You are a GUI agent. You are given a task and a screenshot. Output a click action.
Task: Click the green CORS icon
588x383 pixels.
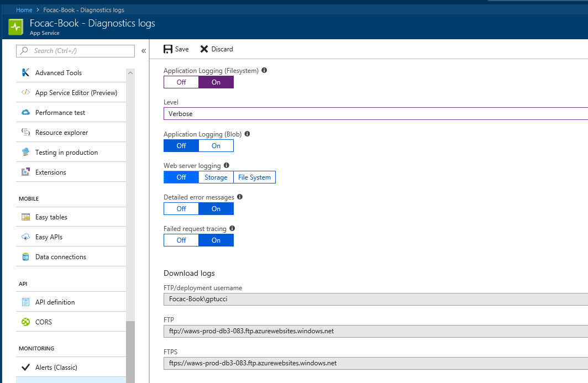point(25,322)
